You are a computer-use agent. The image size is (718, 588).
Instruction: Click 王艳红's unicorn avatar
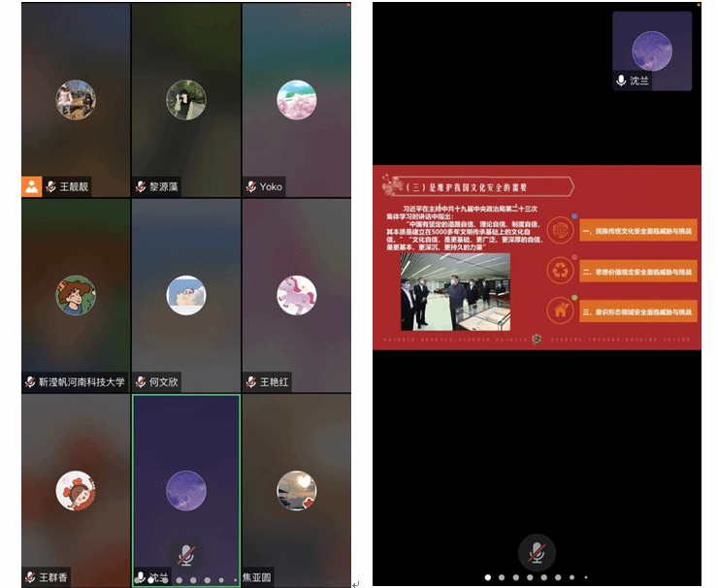[x=297, y=296]
